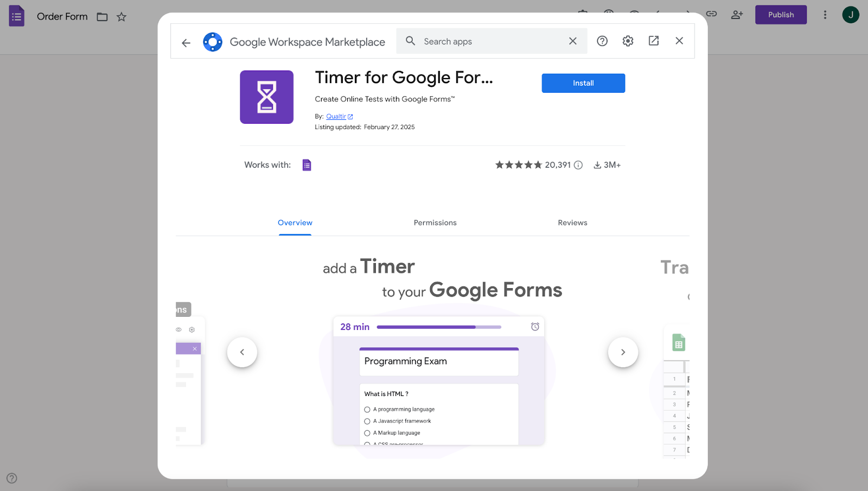Click the 3M+ installs count
Image resolution: width=868 pixels, height=491 pixels.
[612, 165]
